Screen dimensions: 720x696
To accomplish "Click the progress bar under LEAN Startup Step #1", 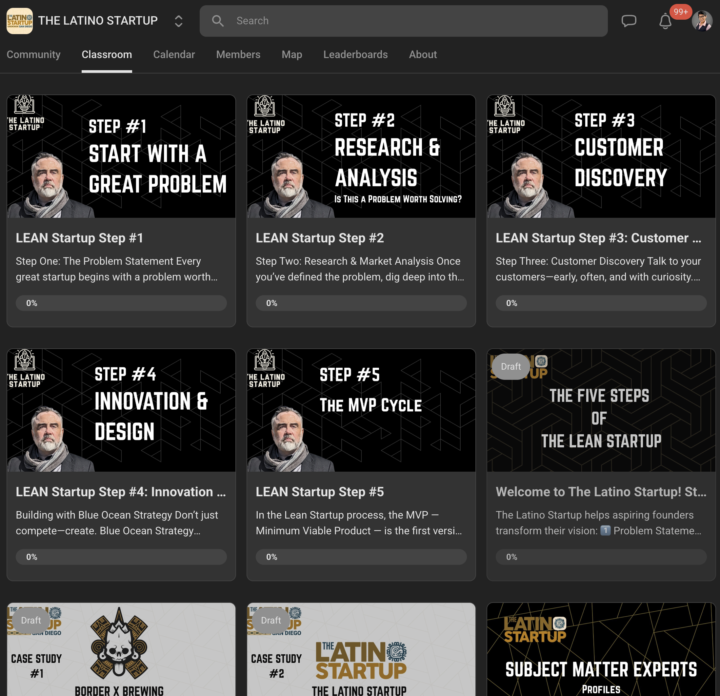I will [121, 303].
